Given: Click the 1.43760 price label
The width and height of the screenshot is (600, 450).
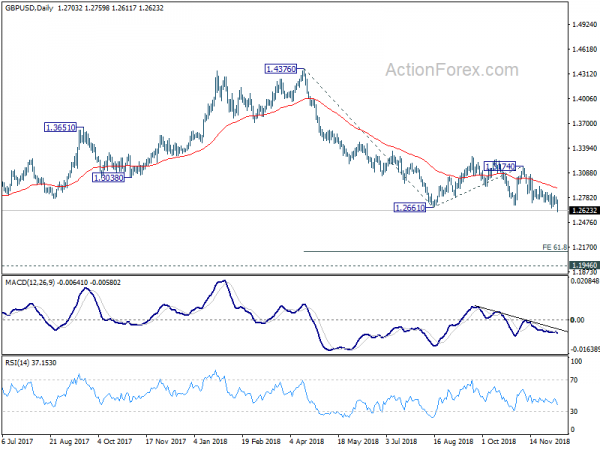Looking at the screenshot, I should 281,69.
